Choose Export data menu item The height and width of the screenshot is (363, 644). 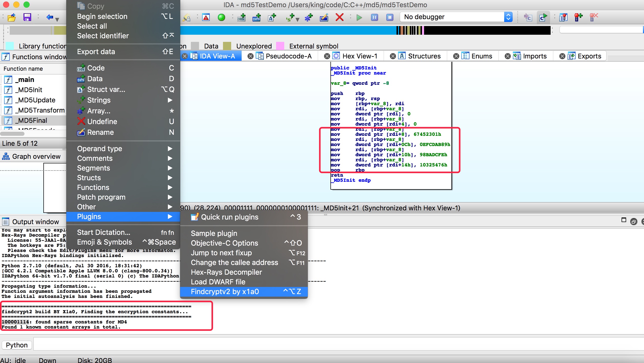tap(123, 52)
